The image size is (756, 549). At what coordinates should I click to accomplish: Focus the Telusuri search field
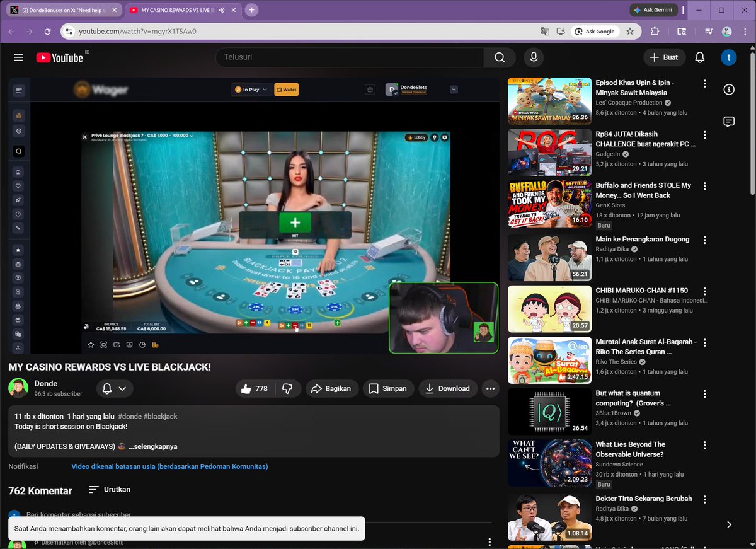350,57
